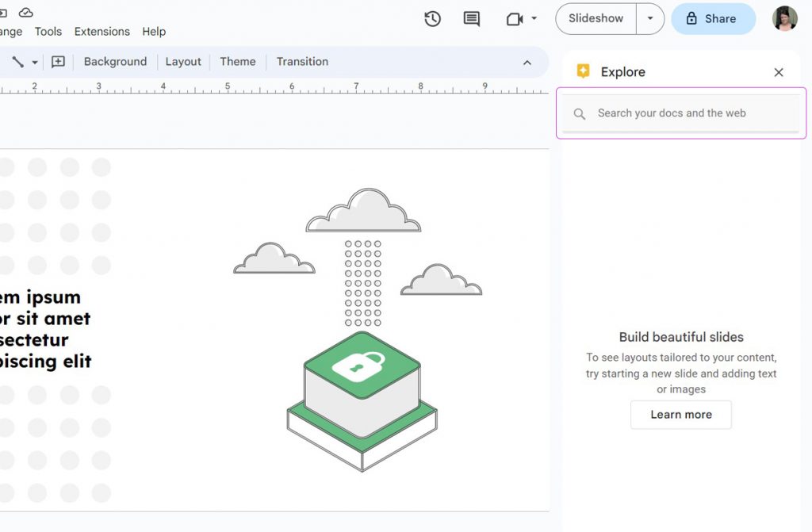Start presenting with the Slideshow button
This screenshot has height=532, width=812.
point(595,17)
